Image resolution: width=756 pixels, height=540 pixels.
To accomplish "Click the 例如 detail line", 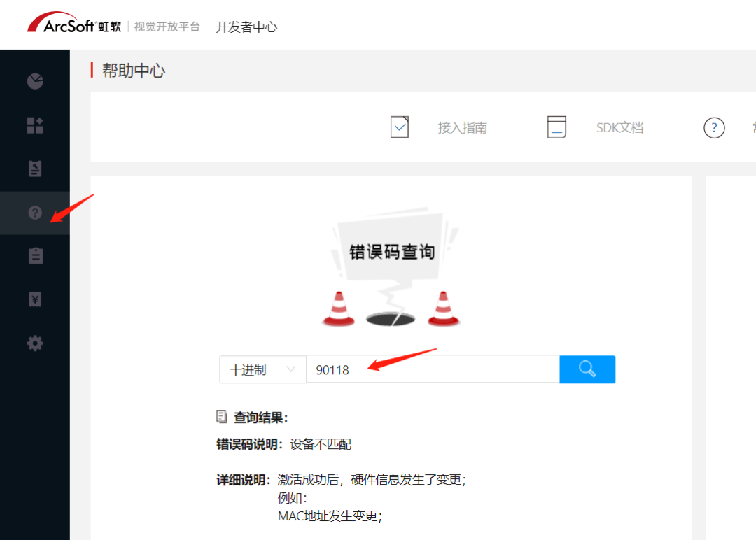I will click(292, 498).
